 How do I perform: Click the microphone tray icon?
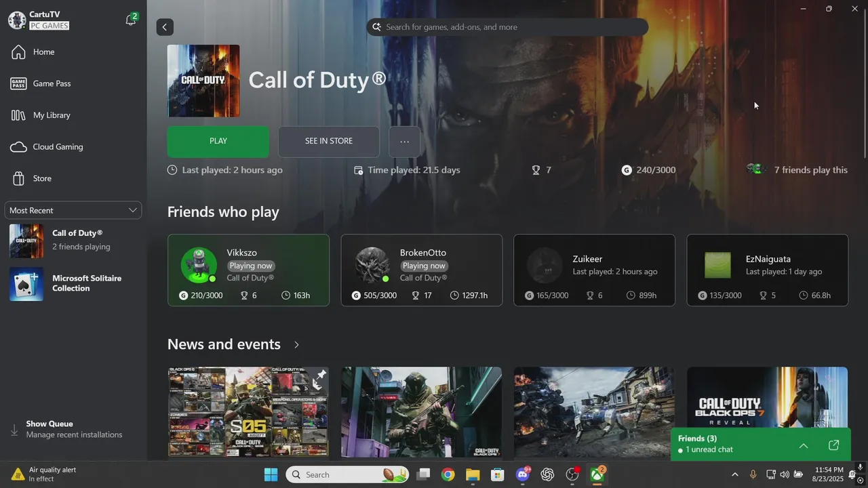pos(753,474)
